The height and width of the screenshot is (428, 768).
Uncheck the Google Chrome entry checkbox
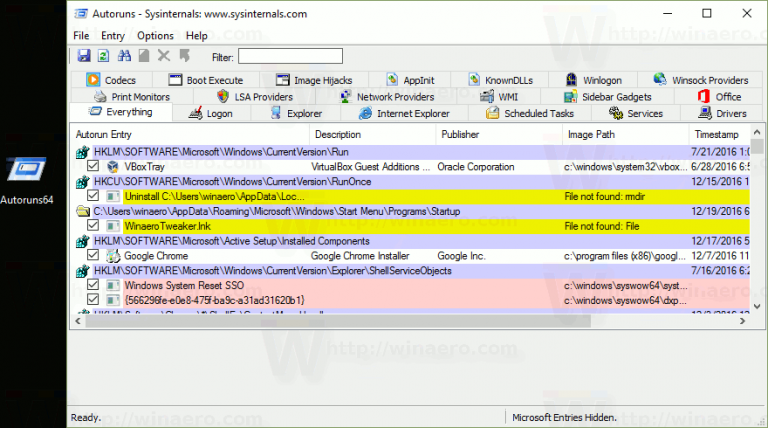pos(93,255)
